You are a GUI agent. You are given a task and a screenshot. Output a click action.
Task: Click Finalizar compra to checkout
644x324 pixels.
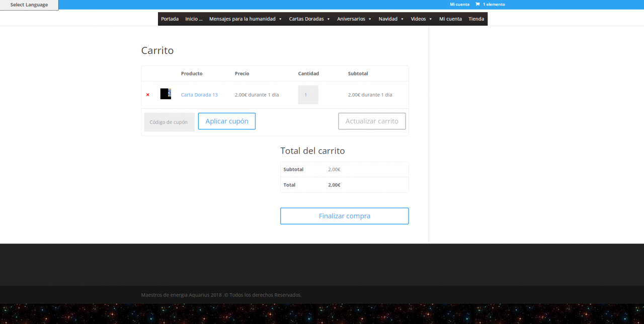tap(344, 216)
